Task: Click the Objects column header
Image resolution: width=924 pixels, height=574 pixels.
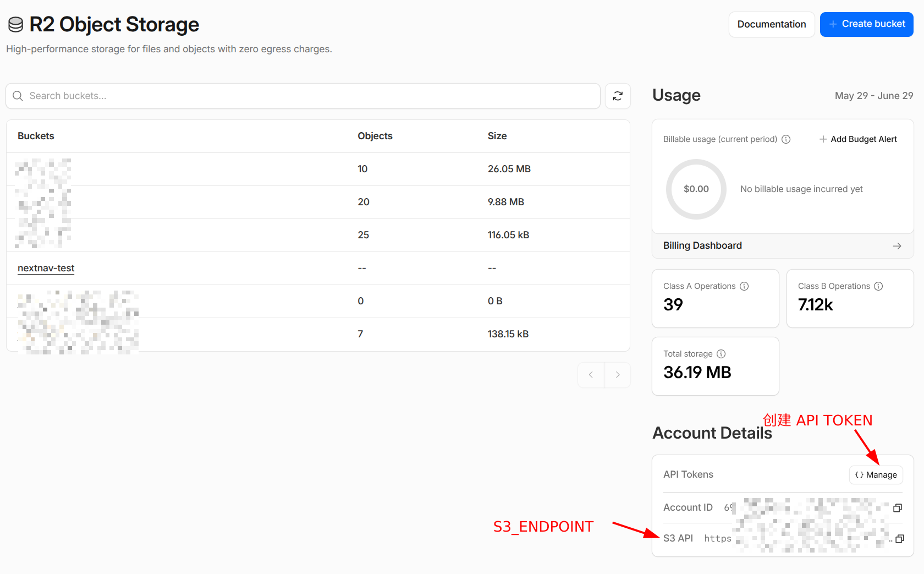Action: 375,136
